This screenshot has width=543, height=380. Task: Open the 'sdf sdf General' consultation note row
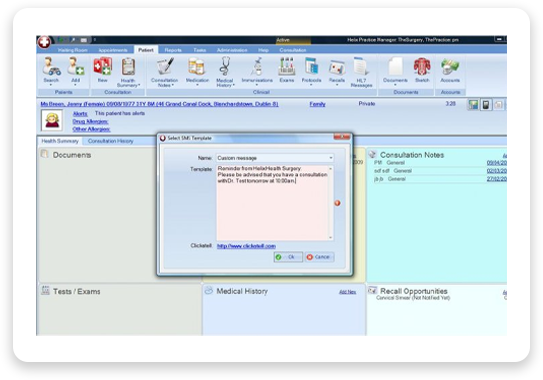[440, 171]
